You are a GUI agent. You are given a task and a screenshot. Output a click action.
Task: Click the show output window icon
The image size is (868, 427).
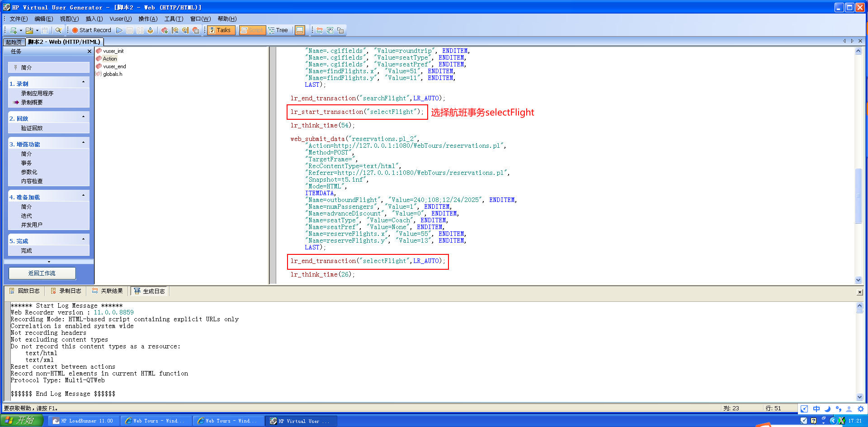point(300,30)
